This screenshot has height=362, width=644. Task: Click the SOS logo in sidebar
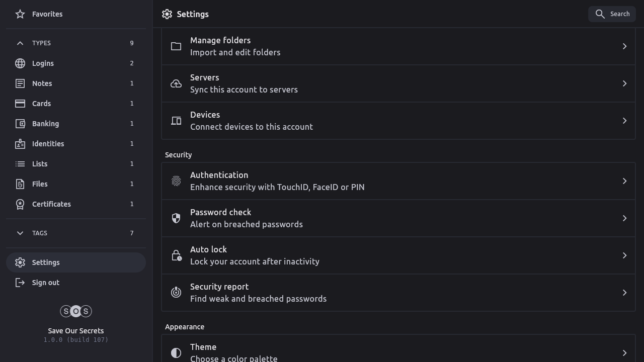pos(76,311)
